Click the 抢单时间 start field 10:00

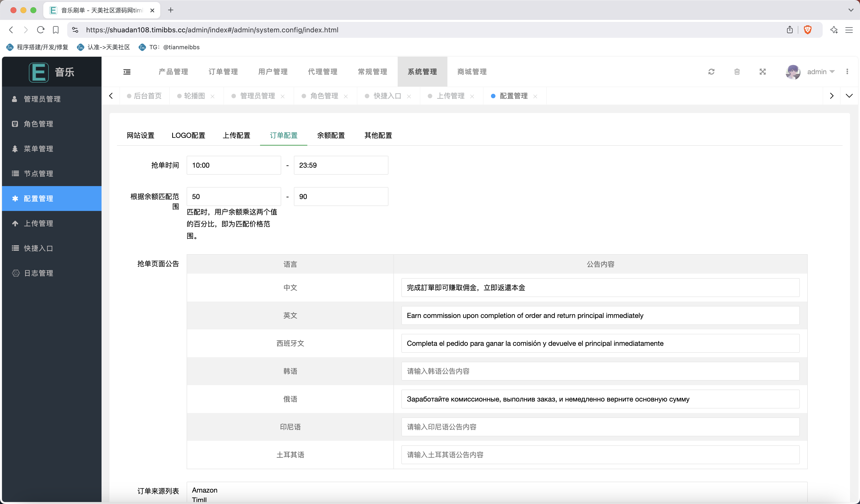click(x=234, y=165)
